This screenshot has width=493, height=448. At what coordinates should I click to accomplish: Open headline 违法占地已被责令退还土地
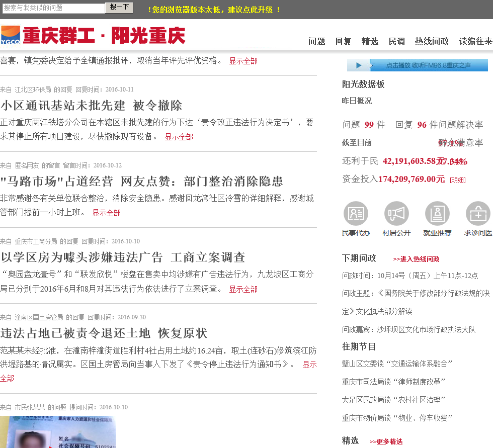coord(104,333)
